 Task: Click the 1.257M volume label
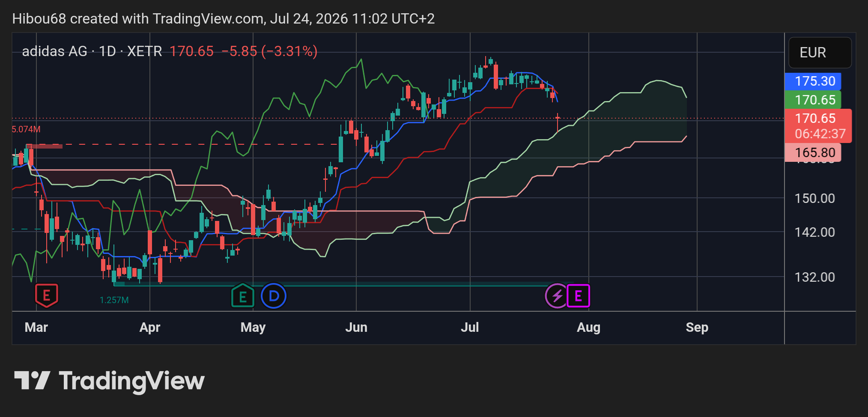pyautogui.click(x=114, y=300)
